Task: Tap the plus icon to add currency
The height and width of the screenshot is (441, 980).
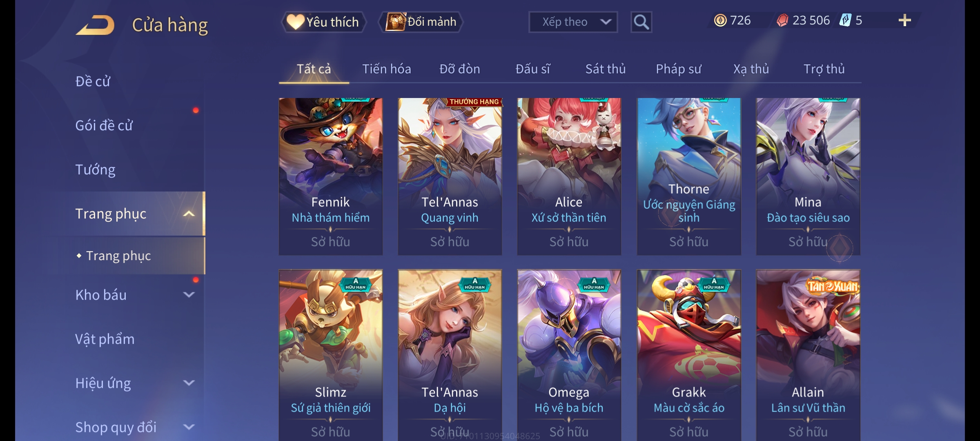Action: coord(904,20)
